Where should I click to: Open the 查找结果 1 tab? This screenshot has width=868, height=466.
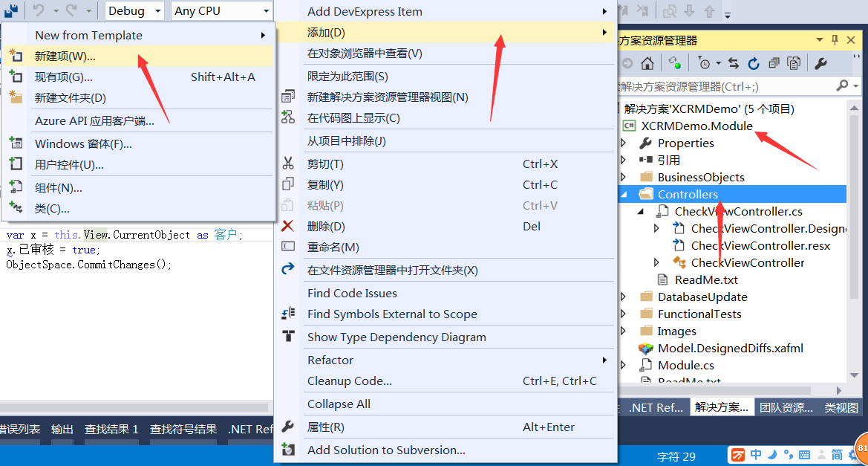pyautogui.click(x=111, y=430)
